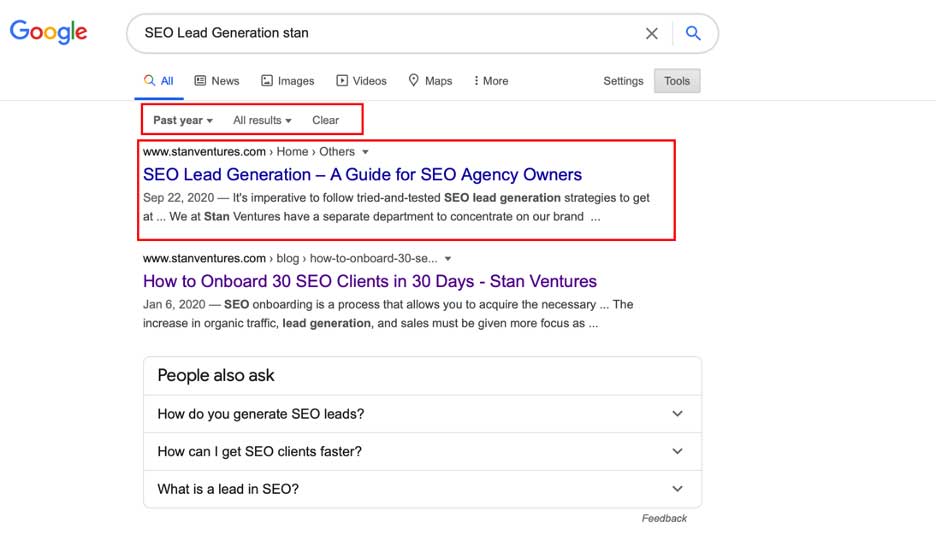Open the Videos tab
Screen dimensions: 936x552
click(361, 81)
